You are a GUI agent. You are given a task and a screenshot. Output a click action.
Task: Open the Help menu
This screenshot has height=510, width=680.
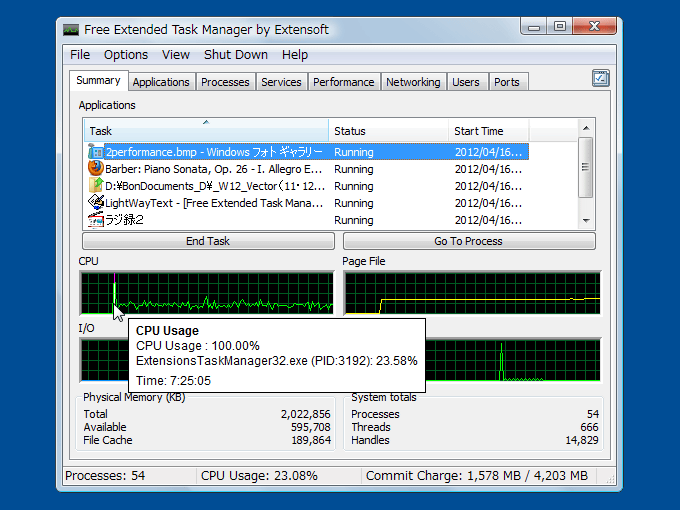(295, 55)
